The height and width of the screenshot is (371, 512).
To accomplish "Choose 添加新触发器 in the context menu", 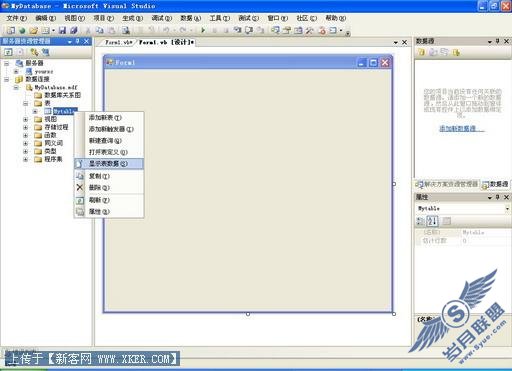I will point(109,129).
